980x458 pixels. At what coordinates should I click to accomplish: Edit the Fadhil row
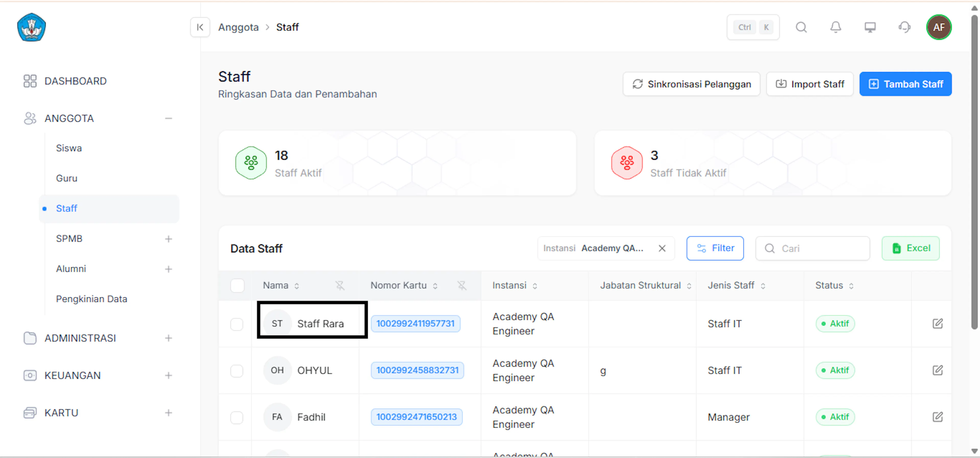tap(937, 417)
